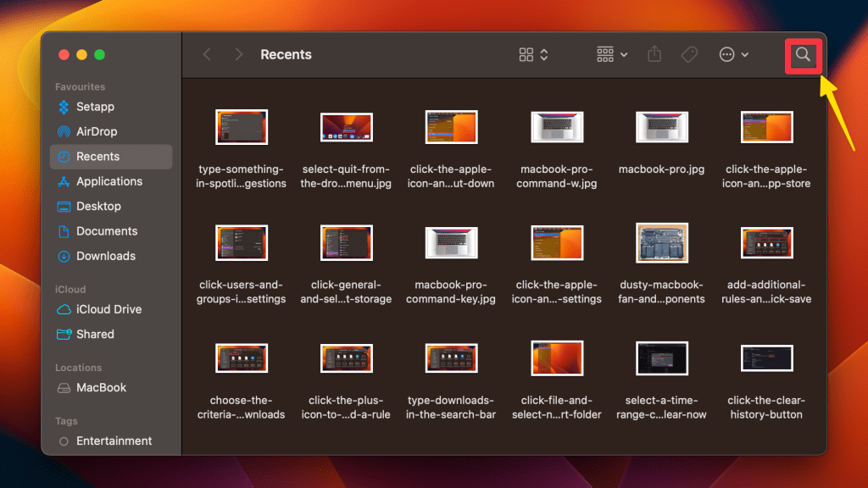
Task: Choose the Entertainment tag in sidebar
Action: 114,441
